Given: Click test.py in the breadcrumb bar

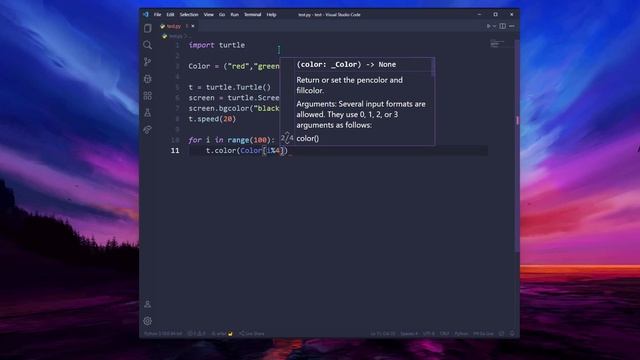Looking at the screenshot, I should click(176, 36).
